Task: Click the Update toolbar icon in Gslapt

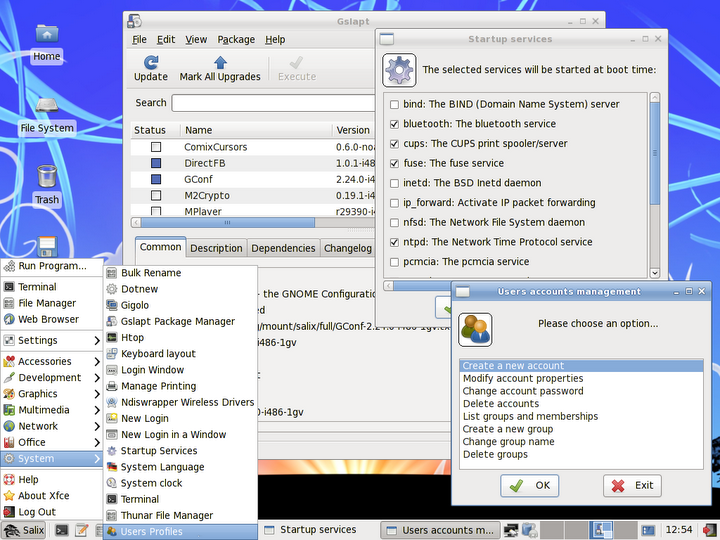Action: click(151, 68)
